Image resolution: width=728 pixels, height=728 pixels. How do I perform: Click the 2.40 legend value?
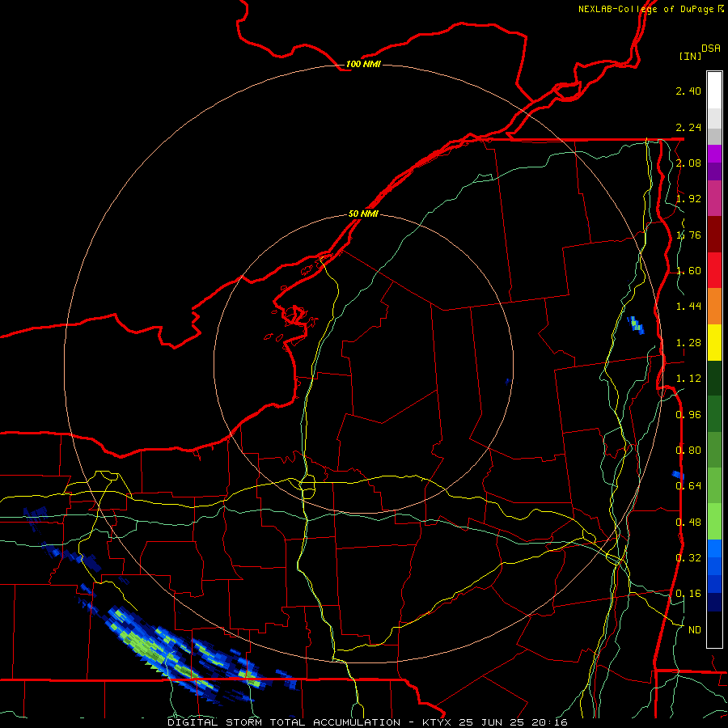(688, 91)
